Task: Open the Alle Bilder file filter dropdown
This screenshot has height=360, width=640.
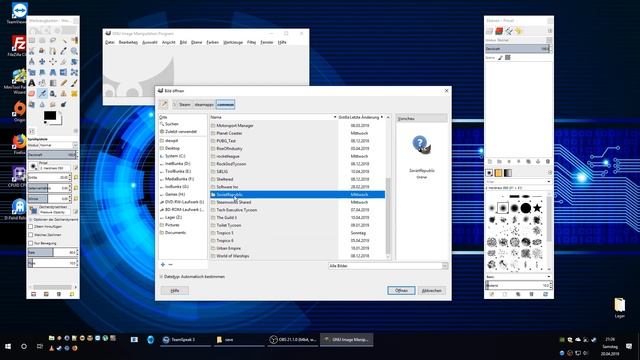Action: [388, 266]
